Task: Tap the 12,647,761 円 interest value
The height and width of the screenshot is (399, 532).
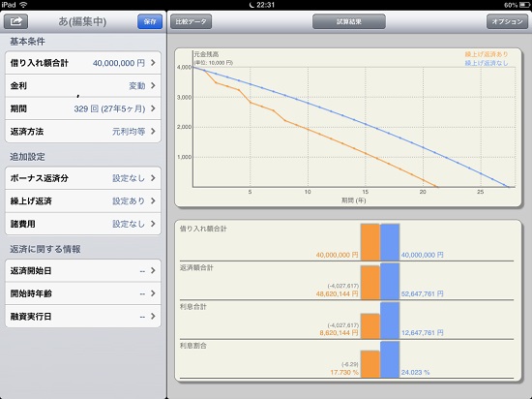Action: (423, 333)
